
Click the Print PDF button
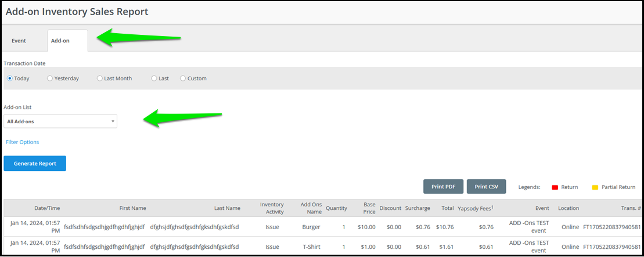point(443,187)
